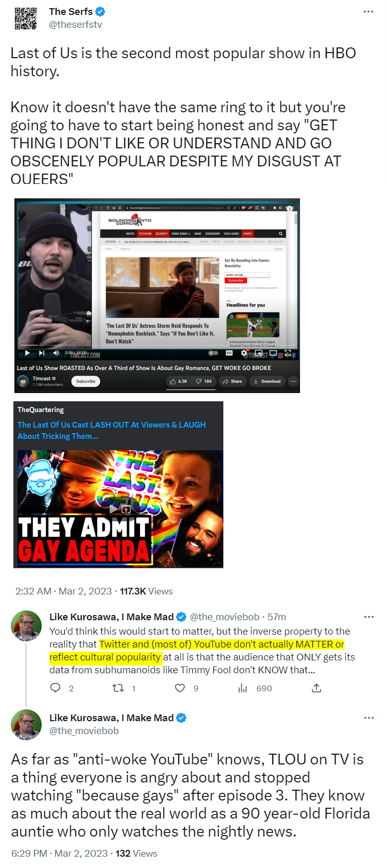Open first Kurosawa tweet more options
The width and height of the screenshot is (387, 868).
click(x=368, y=617)
